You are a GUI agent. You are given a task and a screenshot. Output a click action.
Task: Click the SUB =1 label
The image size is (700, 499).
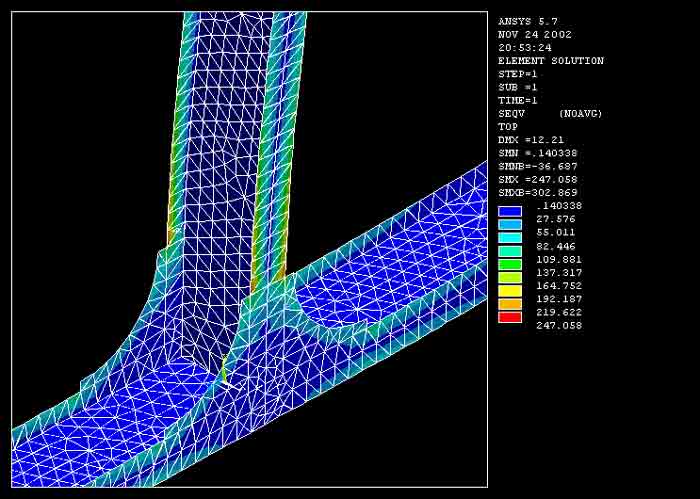(518, 87)
